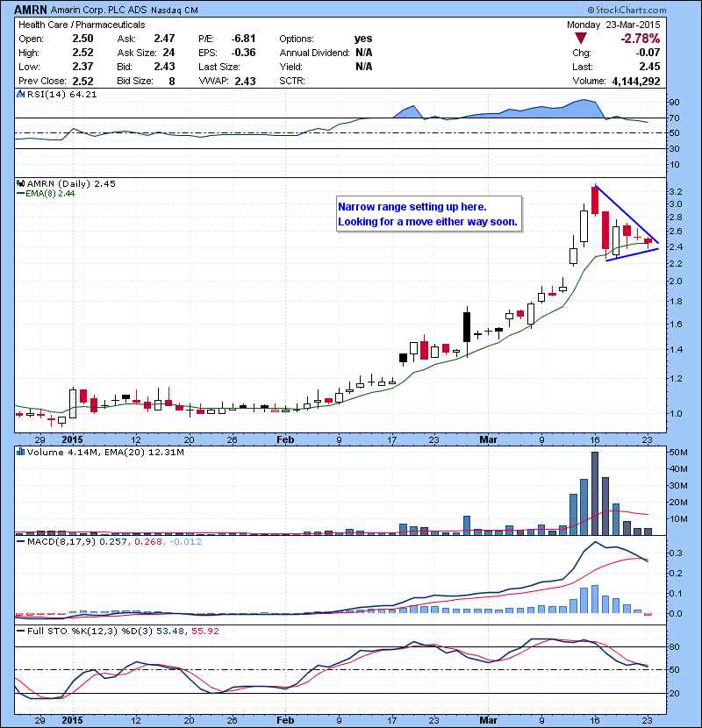The height and width of the screenshot is (728, 702).
Task: Select the Chg value -0.07
Action: (648, 53)
